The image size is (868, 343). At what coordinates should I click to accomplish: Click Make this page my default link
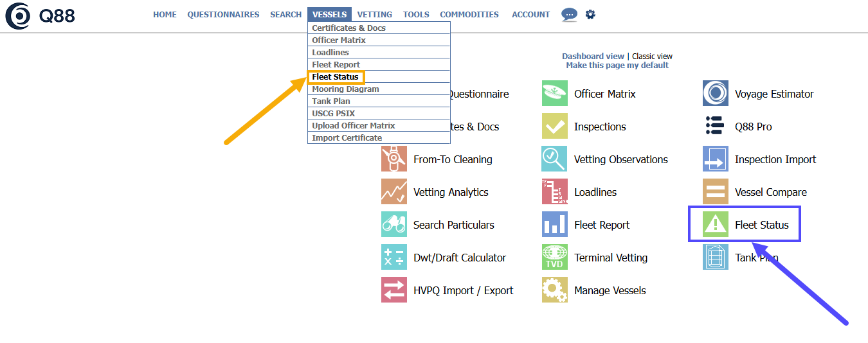tap(617, 66)
